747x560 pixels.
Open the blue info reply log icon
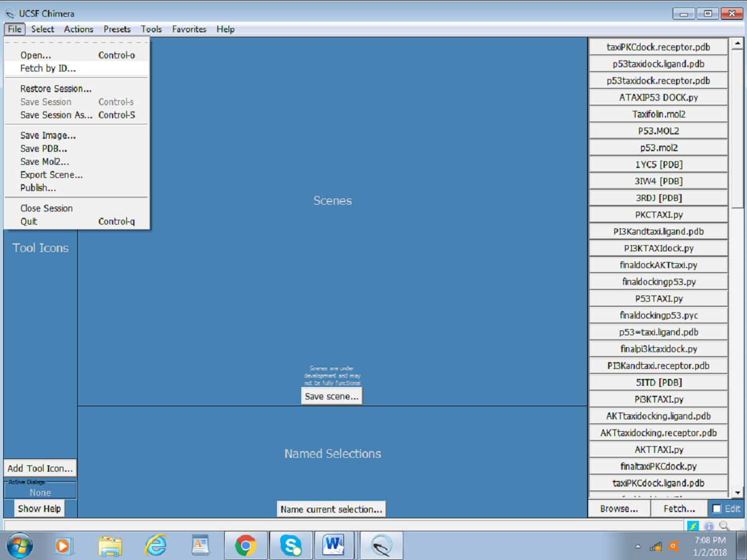708,526
